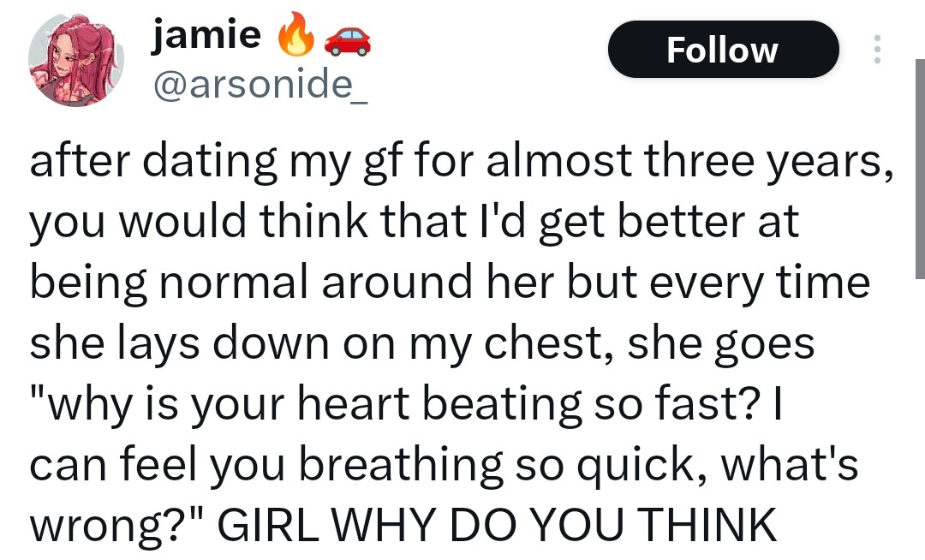The height and width of the screenshot is (560, 925).
Task: Open the three-dot more options menu
Action: tap(876, 50)
